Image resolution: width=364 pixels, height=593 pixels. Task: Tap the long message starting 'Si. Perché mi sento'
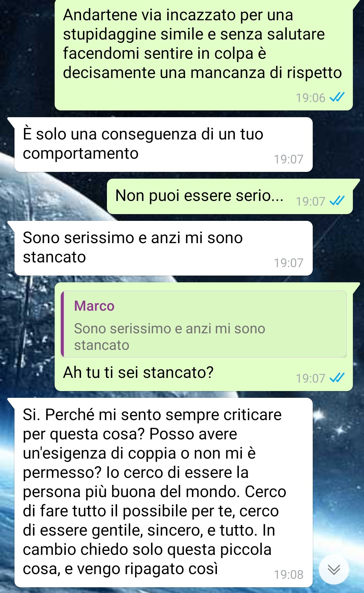(163, 492)
